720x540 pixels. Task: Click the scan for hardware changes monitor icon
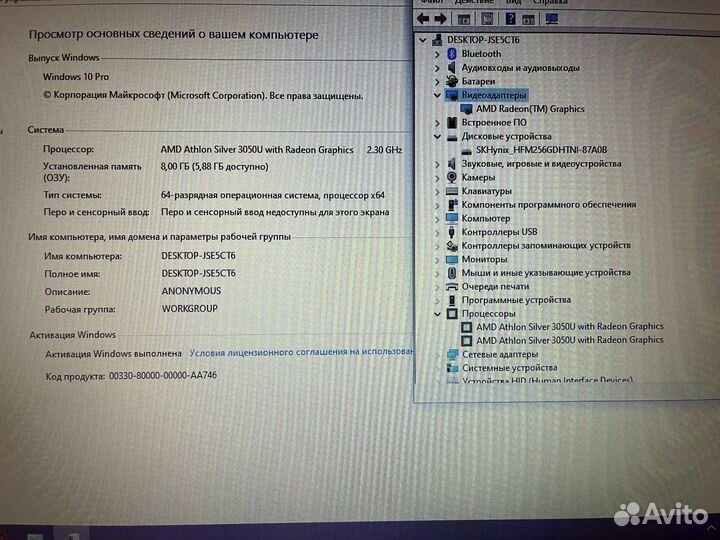pos(551,19)
